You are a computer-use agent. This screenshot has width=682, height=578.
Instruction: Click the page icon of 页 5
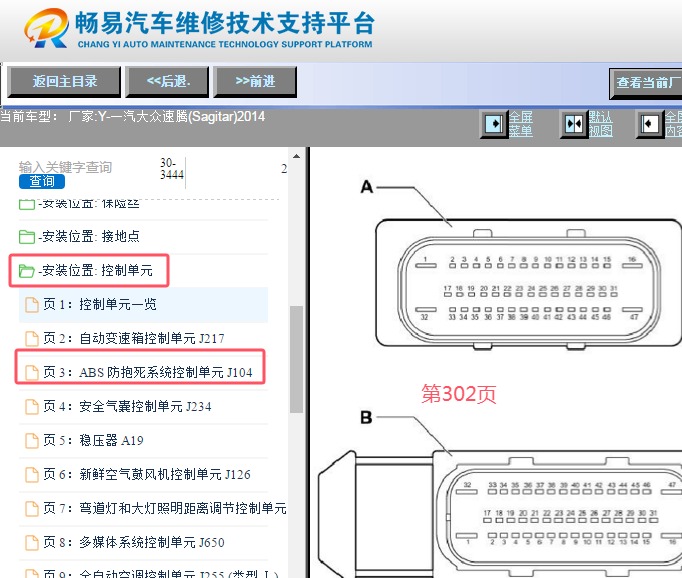tap(32, 441)
